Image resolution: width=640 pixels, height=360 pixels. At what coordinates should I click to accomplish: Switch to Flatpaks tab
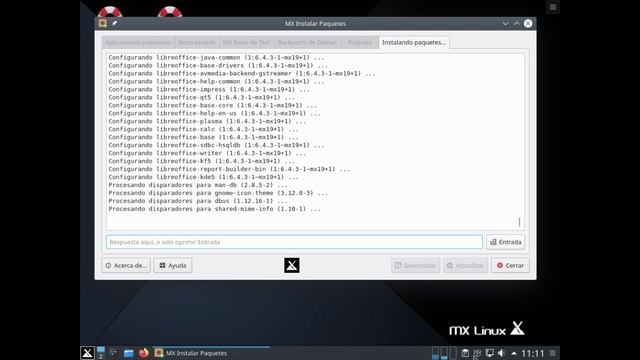360,42
